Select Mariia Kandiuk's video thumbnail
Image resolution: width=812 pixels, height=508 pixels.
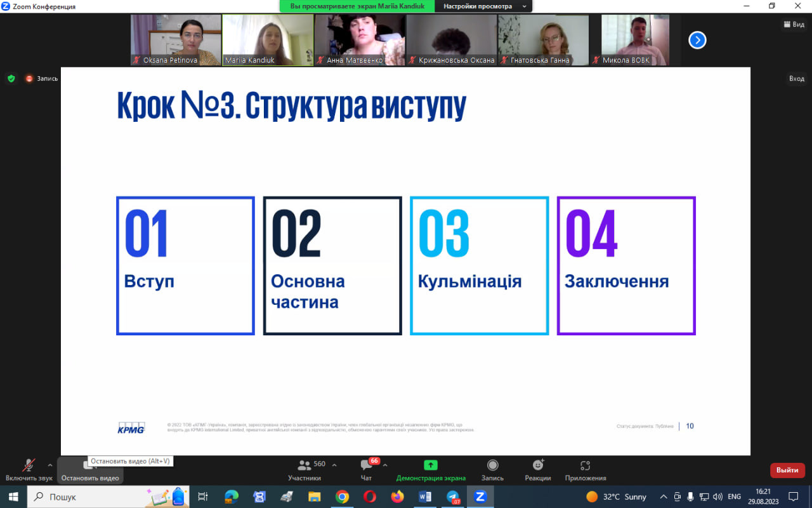tap(268, 40)
